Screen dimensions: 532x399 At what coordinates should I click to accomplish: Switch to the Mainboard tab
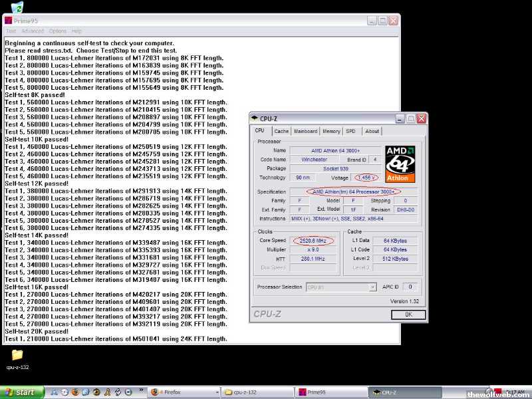306,131
